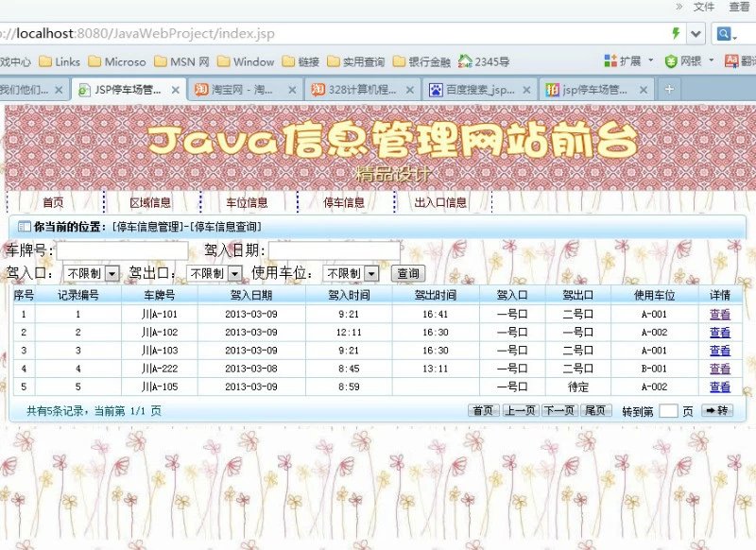Expand the 扩展 dropdown arrow

pos(651,60)
